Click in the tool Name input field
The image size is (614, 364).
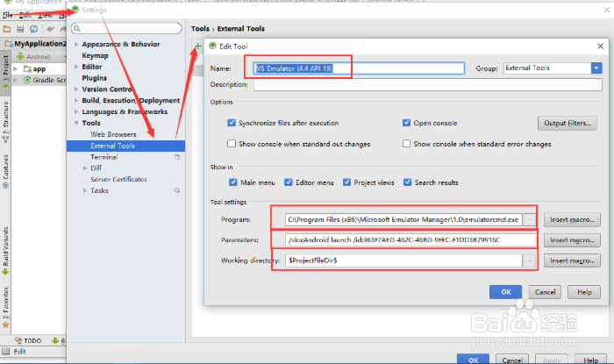[359, 68]
